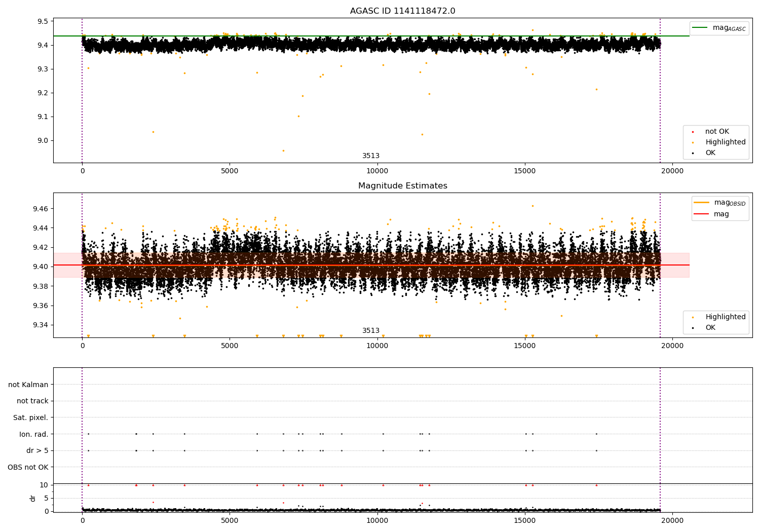The width and height of the screenshot is (760, 532).
Task: Click the '3513' annotation in the top plot
Action: click(x=371, y=156)
